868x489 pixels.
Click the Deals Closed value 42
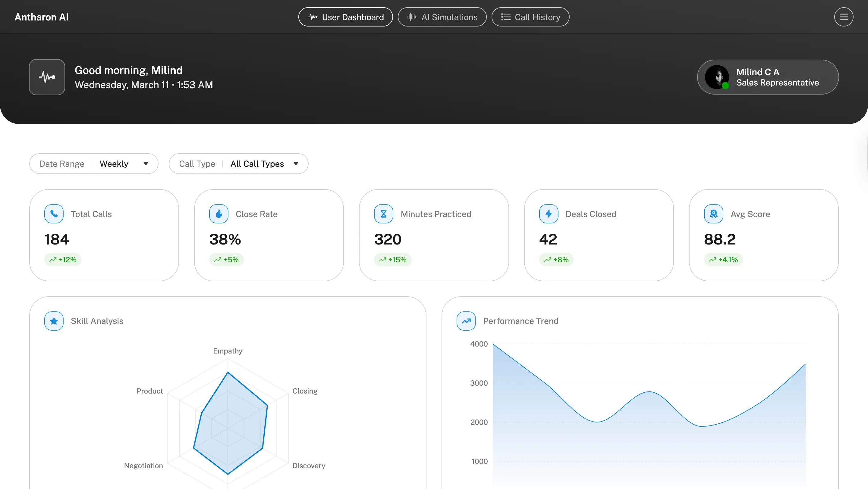pos(548,239)
